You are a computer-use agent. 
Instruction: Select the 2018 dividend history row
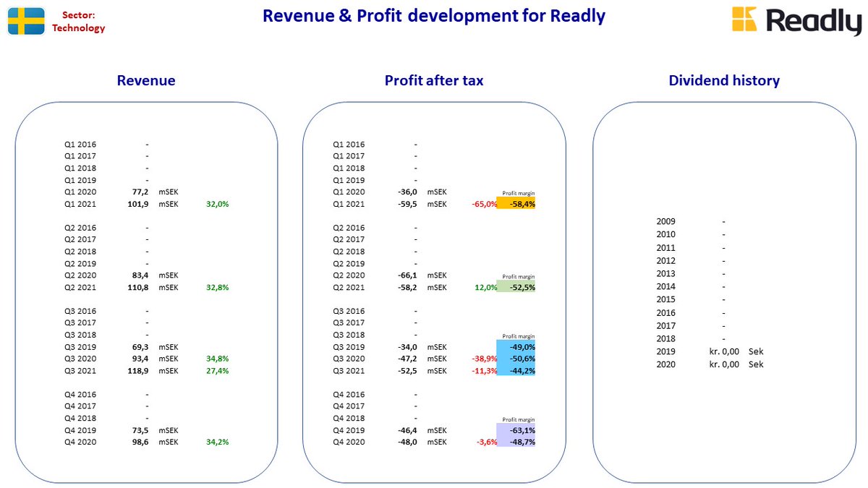691,339
